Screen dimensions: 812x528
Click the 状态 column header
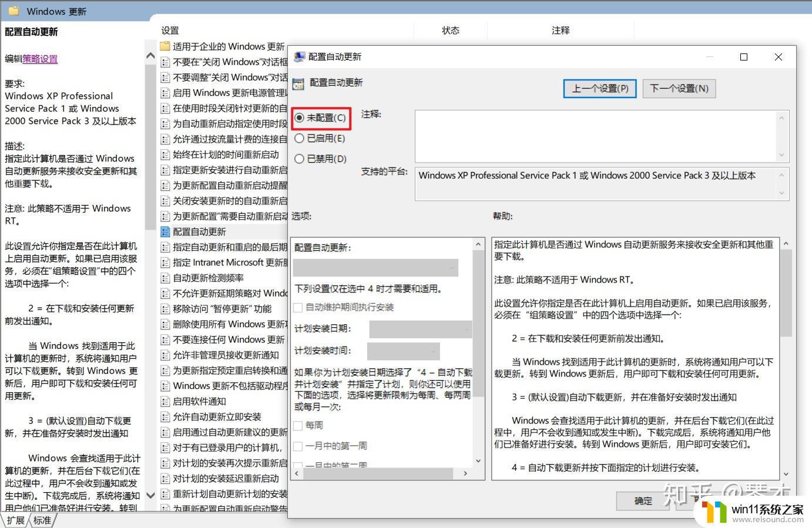pyautogui.click(x=451, y=31)
